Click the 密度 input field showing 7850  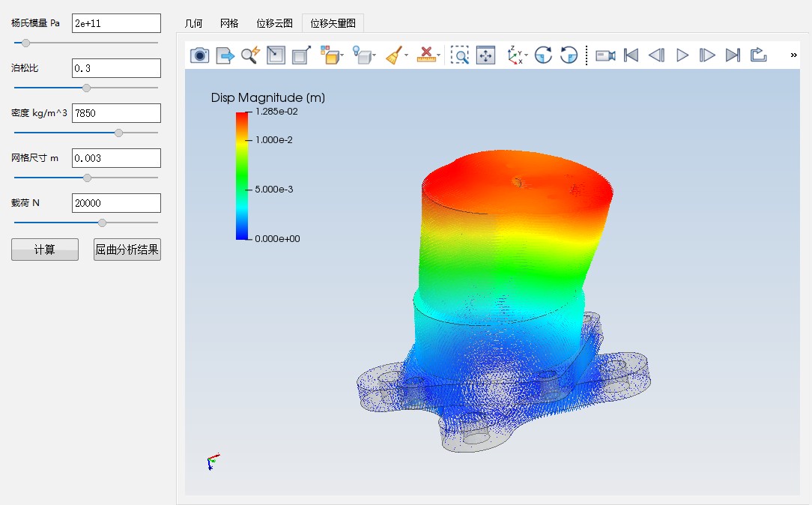pyautogui.click(x=117, y=113)
